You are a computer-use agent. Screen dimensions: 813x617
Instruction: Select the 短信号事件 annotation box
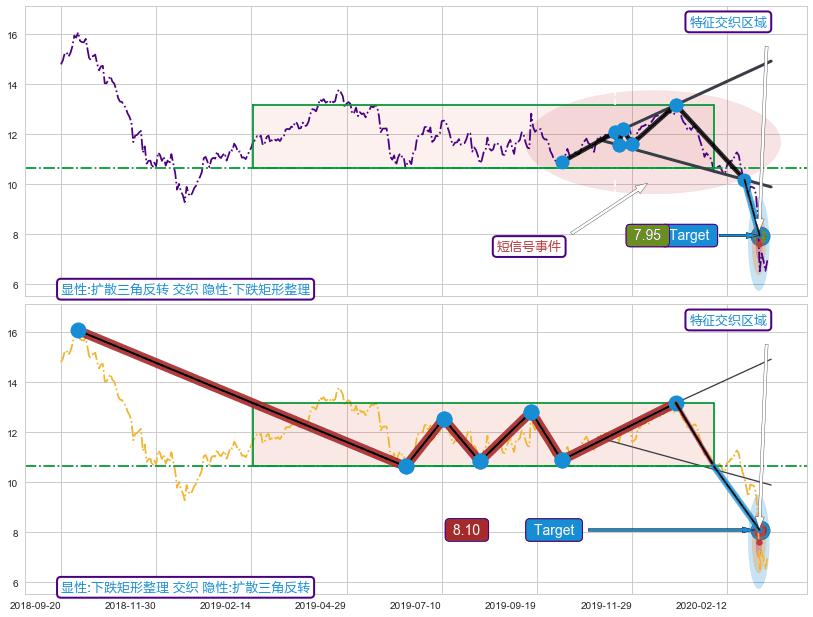(530, 246)
